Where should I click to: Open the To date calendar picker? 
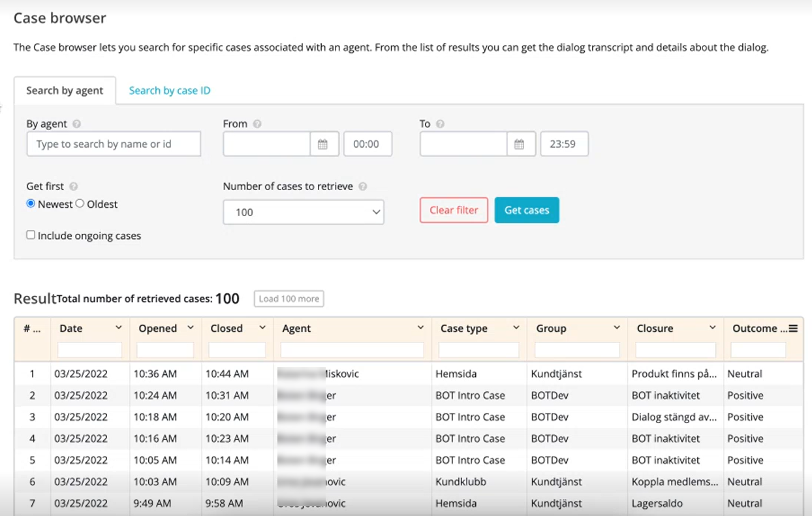(520, 144)
